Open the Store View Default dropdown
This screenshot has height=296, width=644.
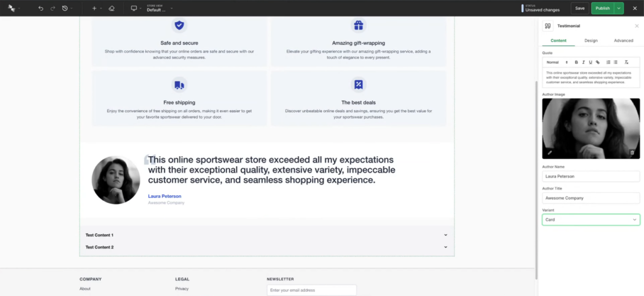coord(159,8)
